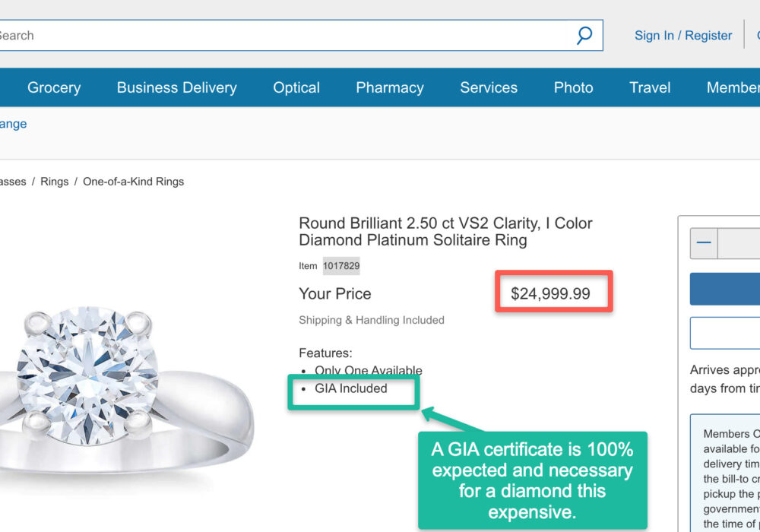
Task: Click the Round Brilliant diamond ring title
Action: 445,232
